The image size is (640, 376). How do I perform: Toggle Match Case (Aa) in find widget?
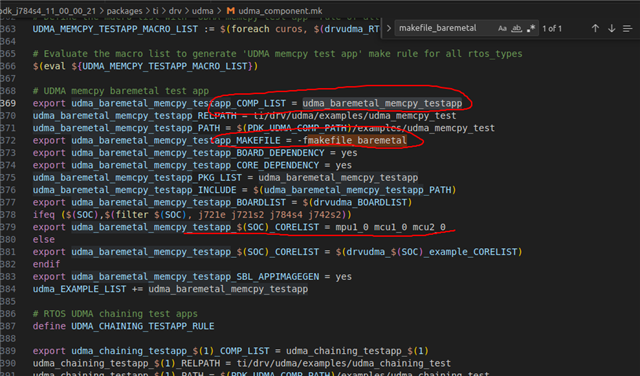click(502, 28)
